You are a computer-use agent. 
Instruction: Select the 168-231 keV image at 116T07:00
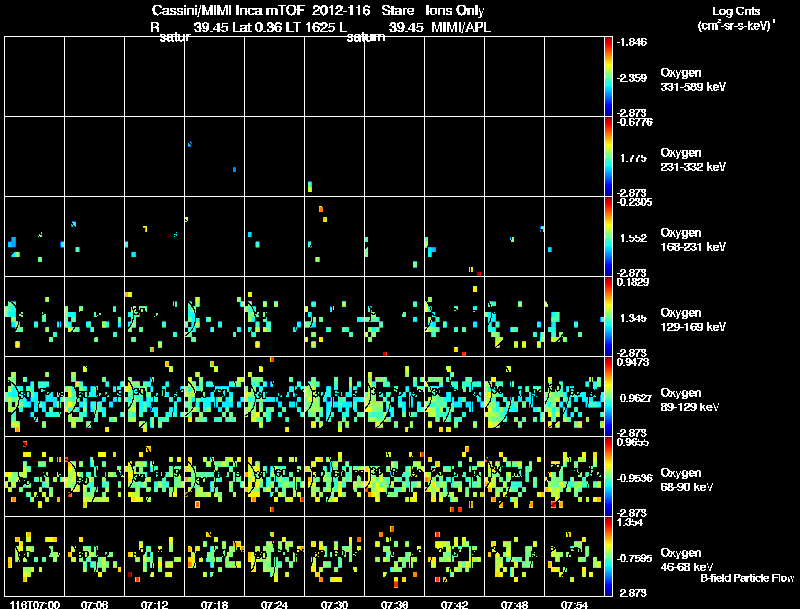coord(35,237)
